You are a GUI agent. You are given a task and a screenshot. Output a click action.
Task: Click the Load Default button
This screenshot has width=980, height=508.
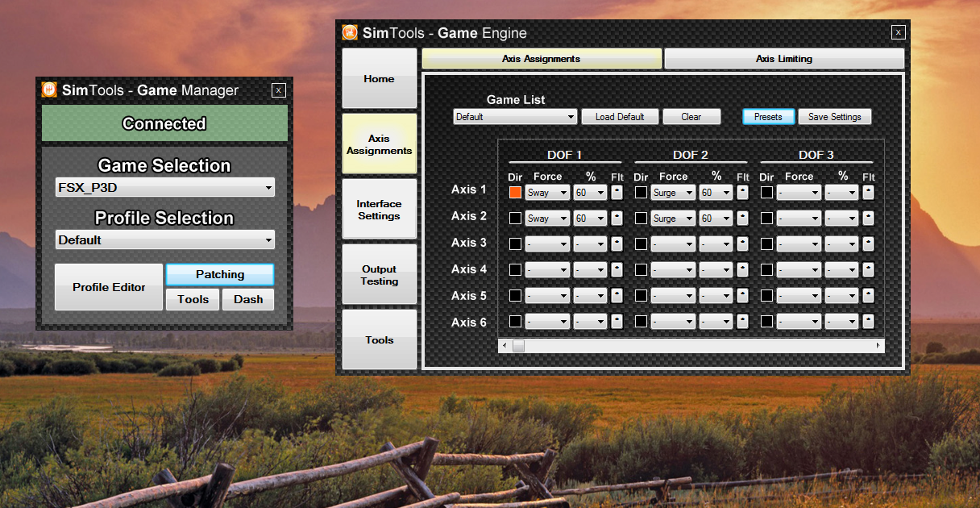click(x=620, y=117)
